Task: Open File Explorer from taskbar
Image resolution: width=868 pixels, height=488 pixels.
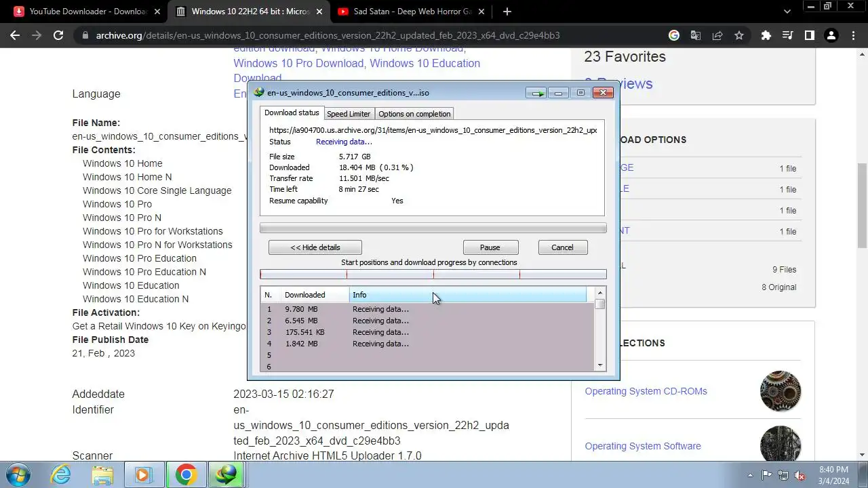Action: pyautogui.click(x=102, y=474)
